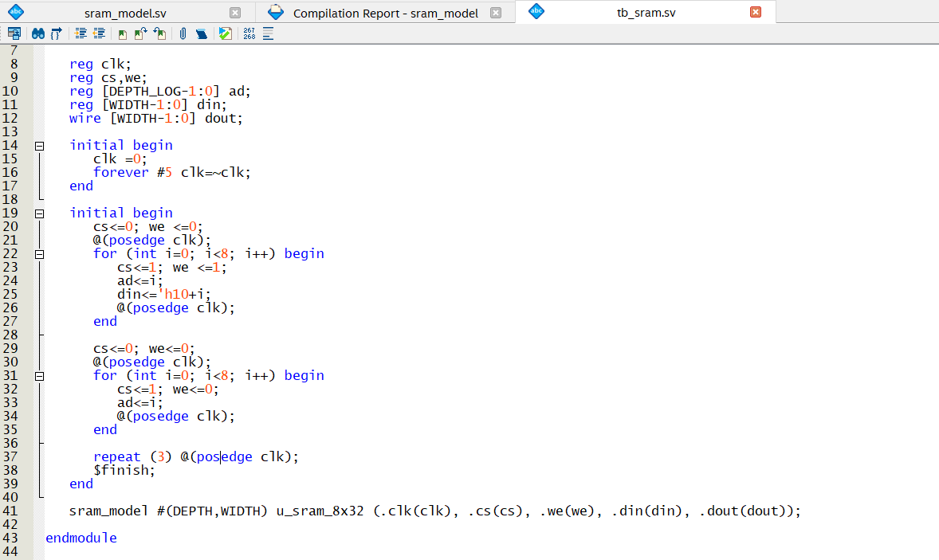Screen dimensions: 939x560
Task: Click on 'wire [WIDTH-1:0] dout;' line
Action: click(155, 119)
